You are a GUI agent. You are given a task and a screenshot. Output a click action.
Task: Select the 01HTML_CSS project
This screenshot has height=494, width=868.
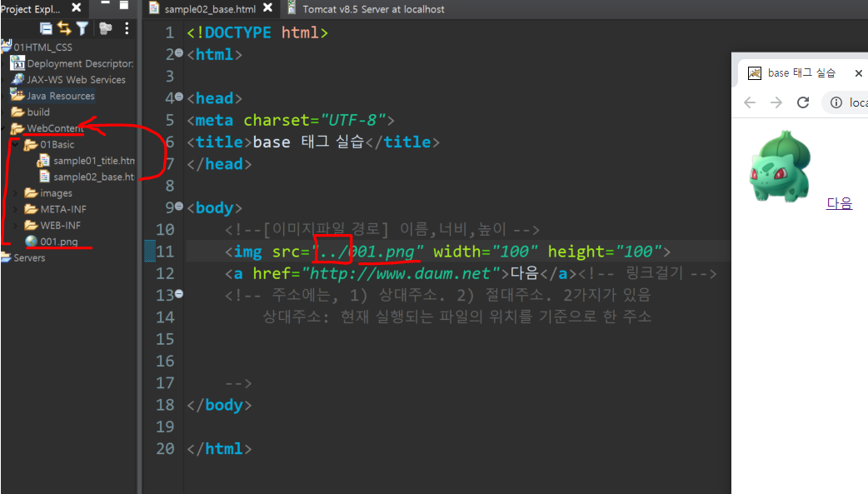tap(42, 47)
